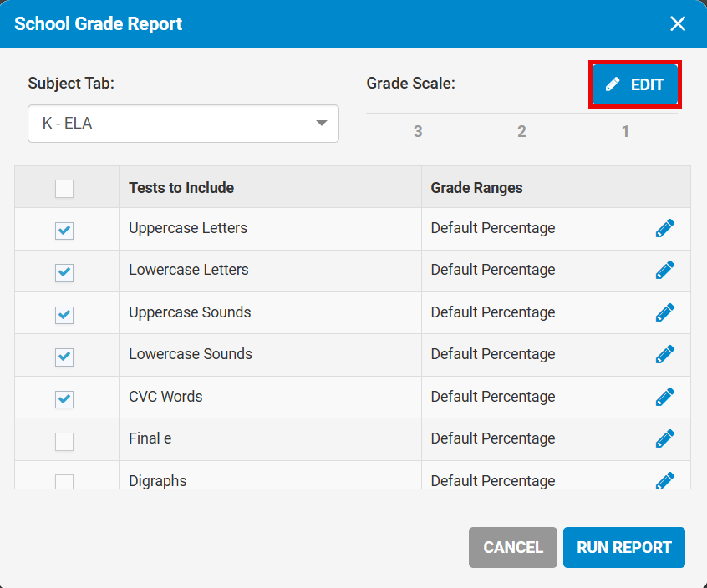Click the pencil icon for Final e

(x=665, y=438)
